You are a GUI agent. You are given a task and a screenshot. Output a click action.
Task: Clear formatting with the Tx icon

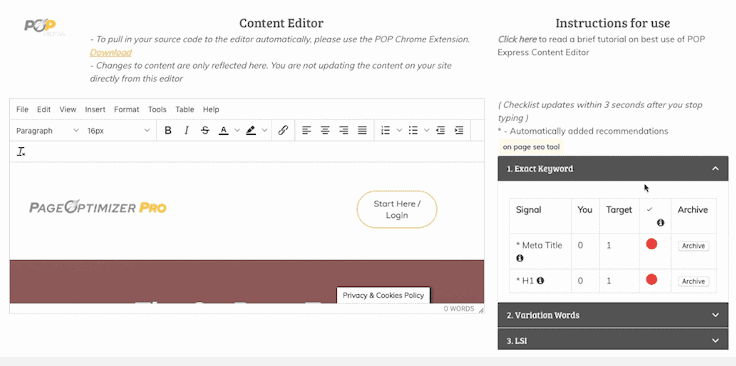(x=21, y=152)
